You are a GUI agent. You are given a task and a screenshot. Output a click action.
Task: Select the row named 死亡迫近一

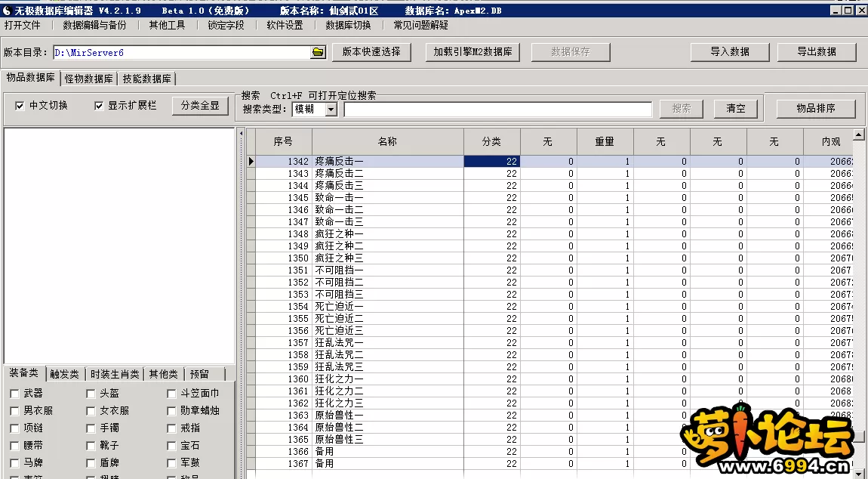coord(550,307)
